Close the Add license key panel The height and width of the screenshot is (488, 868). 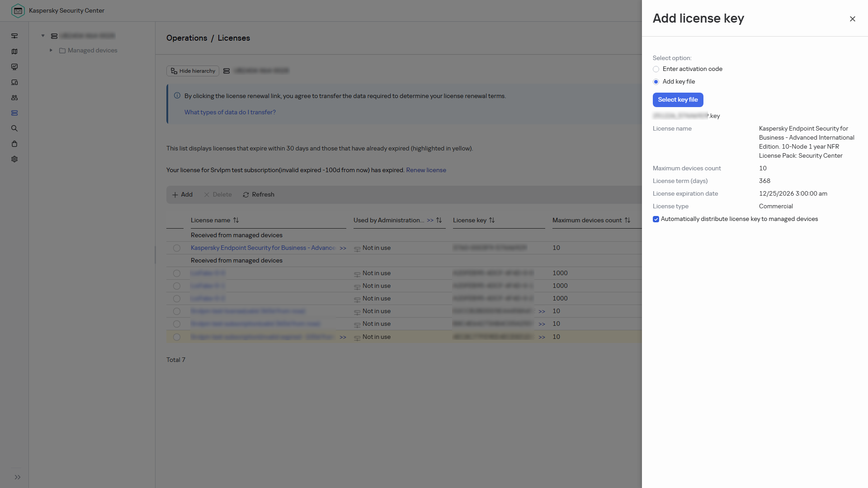click(x=852, y=19)
